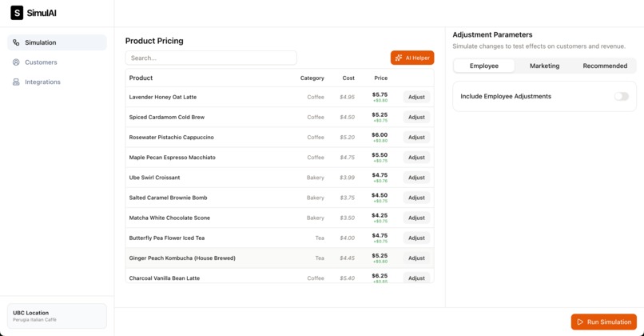Adjust Rosewater Pistachio Cappuccino price
This screenshot has height=336, width=644.
(416, 138)
